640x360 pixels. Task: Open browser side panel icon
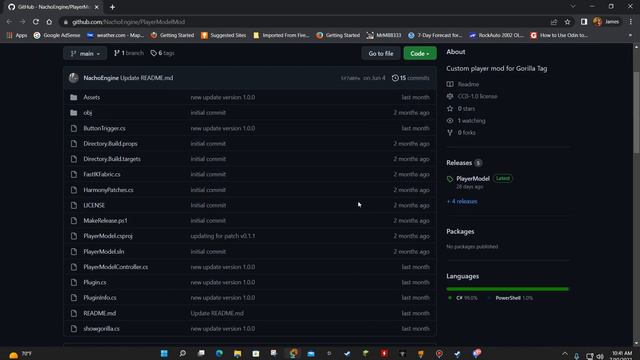point(584,22)
